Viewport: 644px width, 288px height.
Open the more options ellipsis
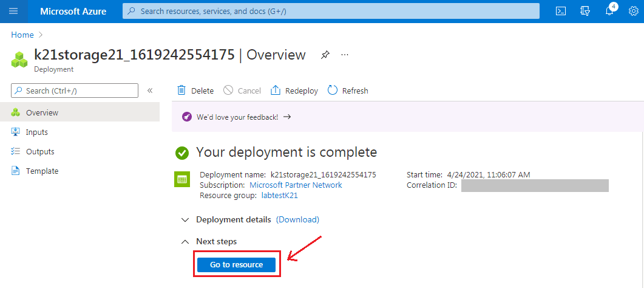click(345, 55)
